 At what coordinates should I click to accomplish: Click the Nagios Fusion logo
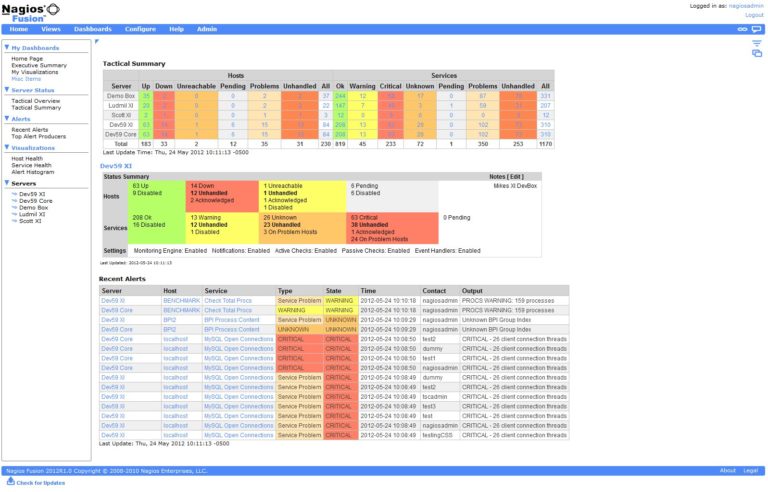(x=28, y=11)
